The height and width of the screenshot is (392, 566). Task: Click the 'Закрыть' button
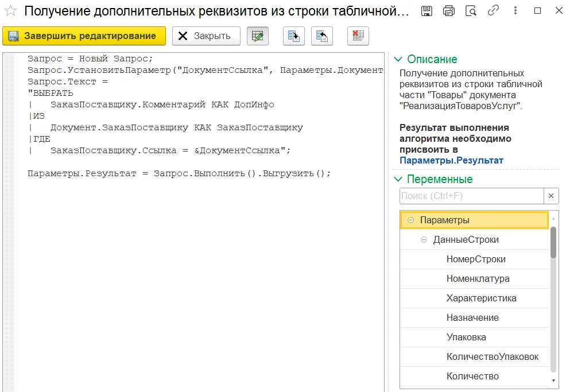pos(206,36)
